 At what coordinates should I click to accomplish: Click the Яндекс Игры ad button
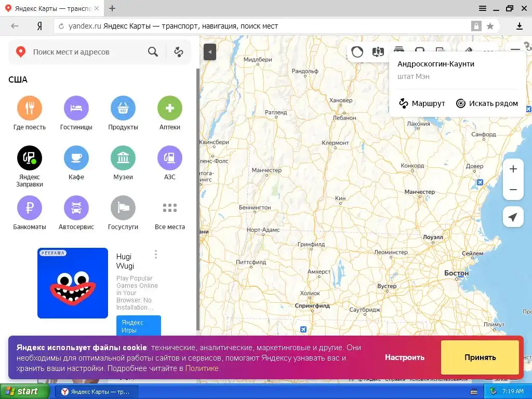(138, 326)
